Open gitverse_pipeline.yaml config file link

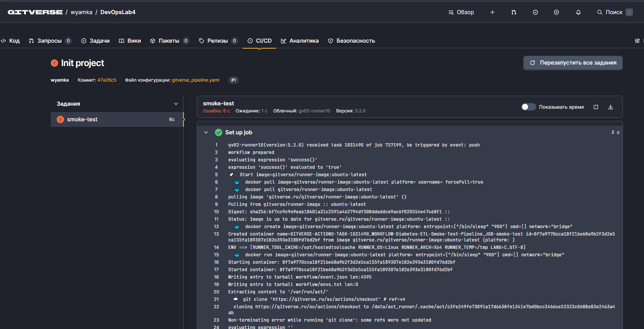(196, 80)
